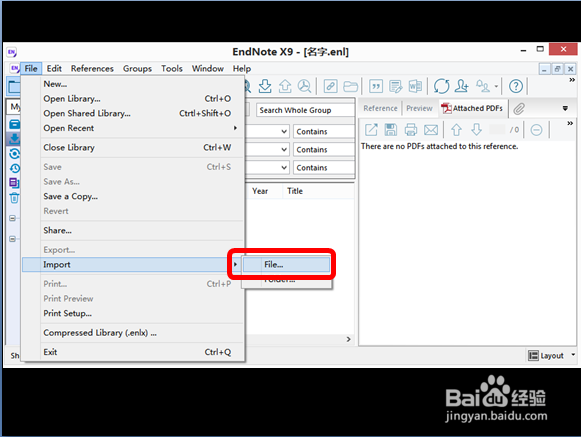The height and width of the screenshot is (437, 581).
Task: Open the second search field dropdown
Action: pyautogui.click(x=284, y=150)
